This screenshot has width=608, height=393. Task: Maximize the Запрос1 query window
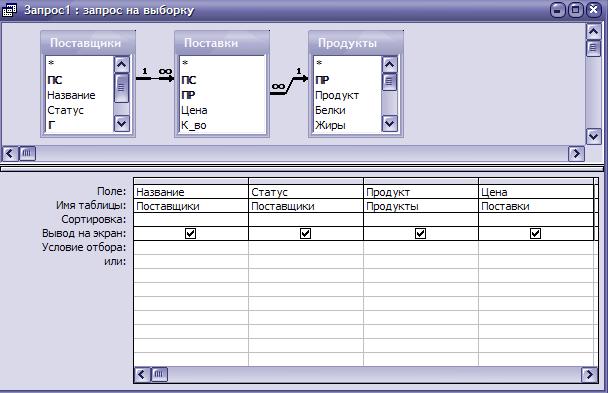pyautogui.click(x=575, y=10)
